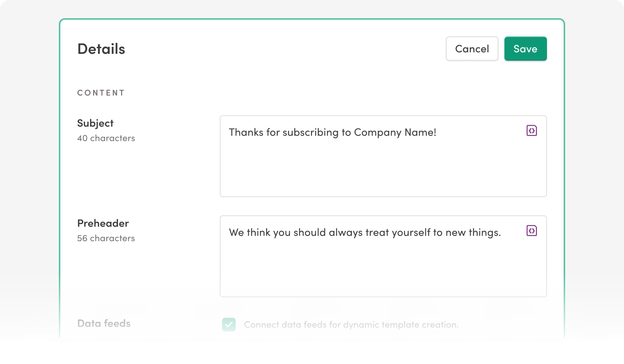
Task: Click the '56 characters' counter text
Action: point(106,238)
